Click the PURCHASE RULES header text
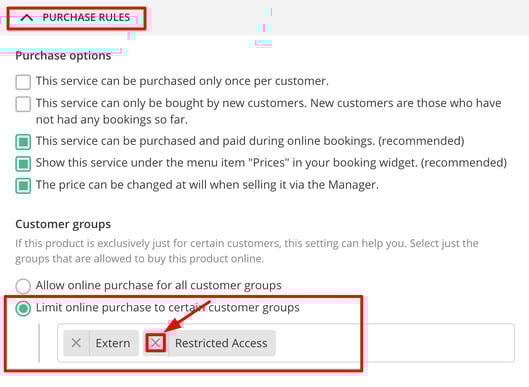The image size is (529, 387). (x=86, y=17)
